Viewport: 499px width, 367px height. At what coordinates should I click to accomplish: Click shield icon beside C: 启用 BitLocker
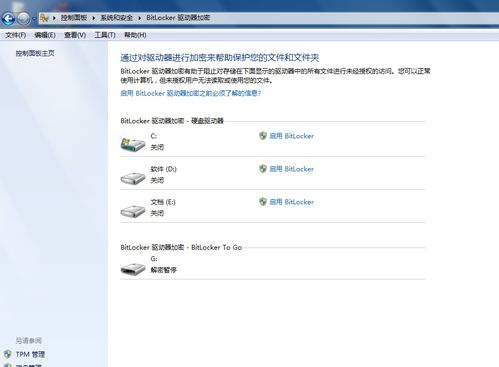(x=263, y=136)
